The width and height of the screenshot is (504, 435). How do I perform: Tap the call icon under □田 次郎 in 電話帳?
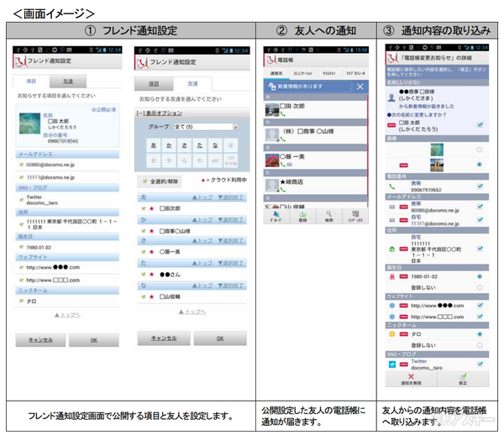pos(283,113)
